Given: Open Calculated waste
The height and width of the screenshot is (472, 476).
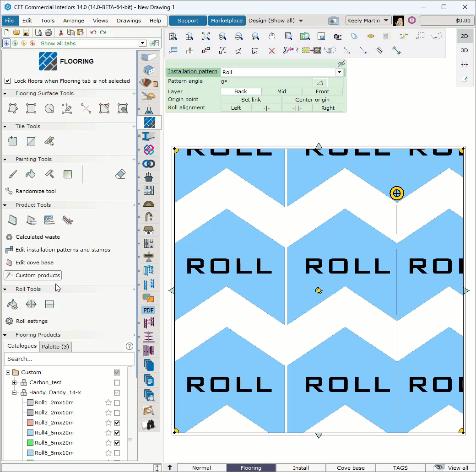Looking at the screenshot, I should click(x=33, y=237).
